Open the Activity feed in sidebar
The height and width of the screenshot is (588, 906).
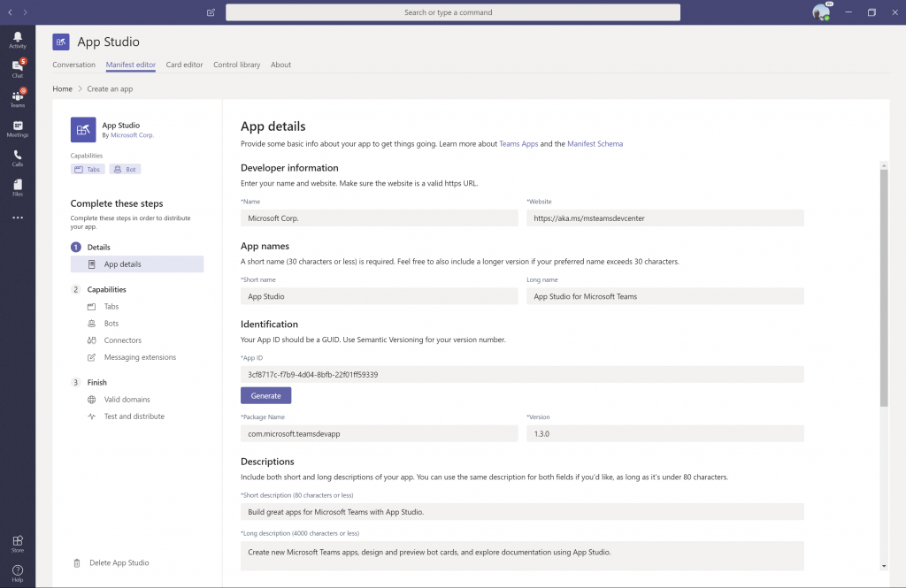(17, 39)
